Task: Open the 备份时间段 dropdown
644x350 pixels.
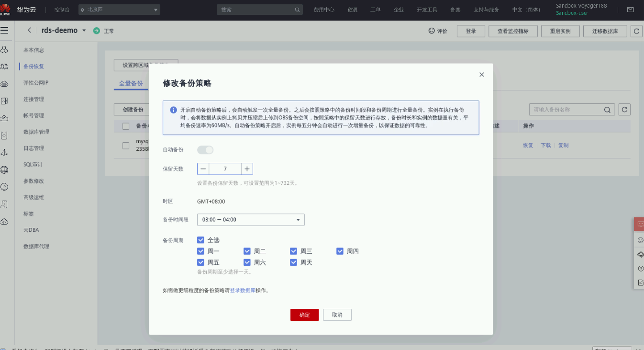Action: [251, 220]
